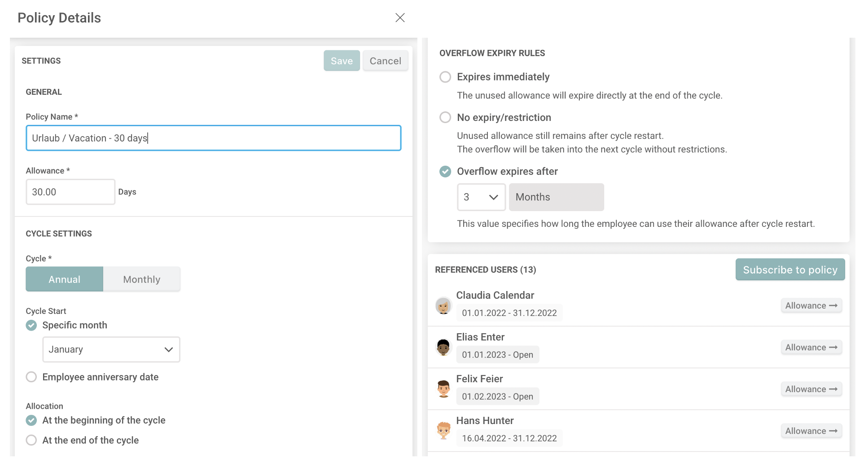Expand the overflow expiry number dropdown
The height and width of the screenshot is (468, 868).
[x=481, y=197]
